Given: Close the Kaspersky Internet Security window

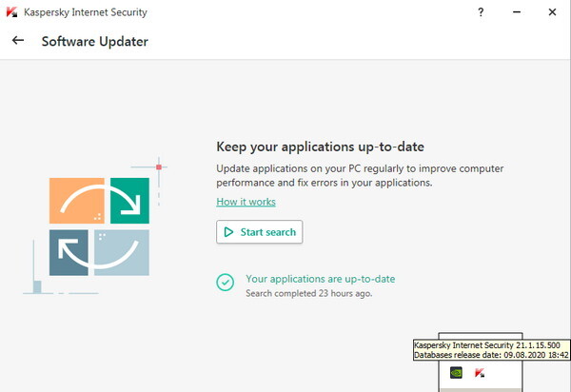Looking at the screenshot, I should [x=552, y=12].
